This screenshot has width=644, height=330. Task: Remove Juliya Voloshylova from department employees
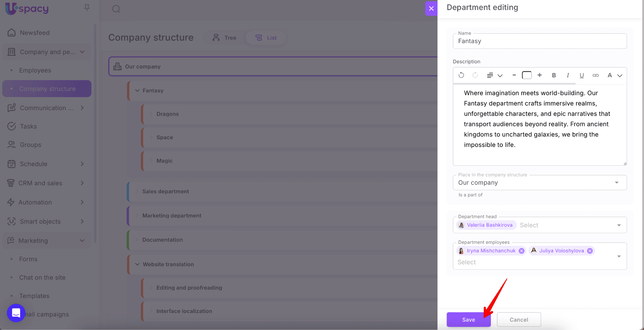590,251
